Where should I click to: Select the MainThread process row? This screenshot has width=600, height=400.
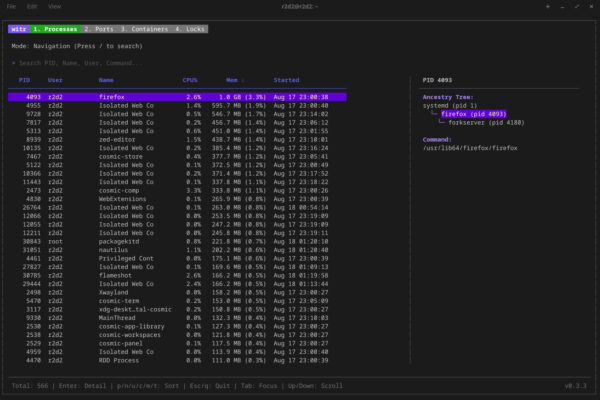[177, 318]
